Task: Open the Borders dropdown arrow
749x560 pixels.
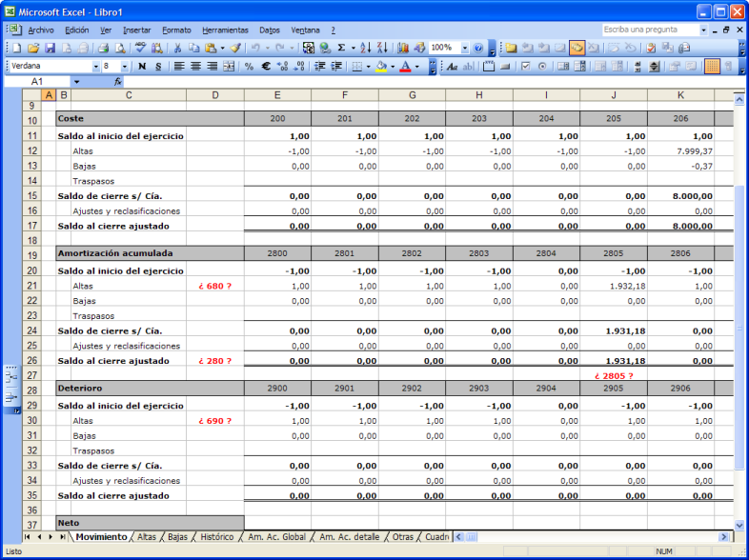Action: (x=368, y=67)
